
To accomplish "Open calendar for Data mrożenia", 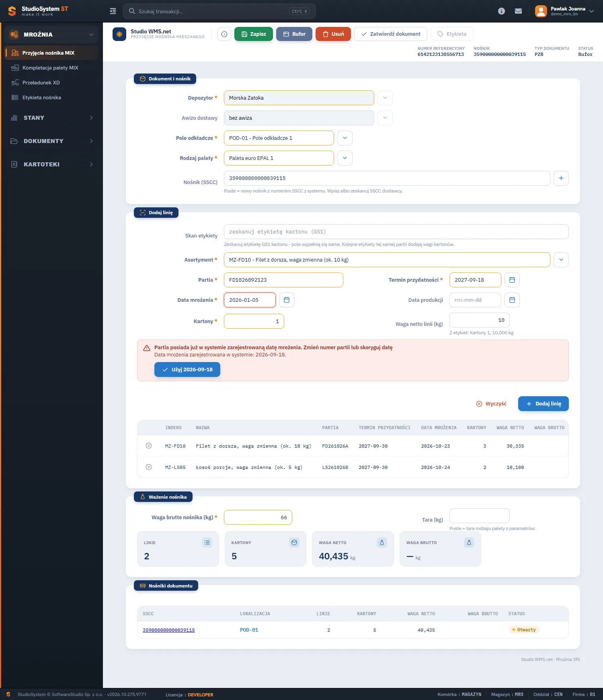I will tap(287, 300).
